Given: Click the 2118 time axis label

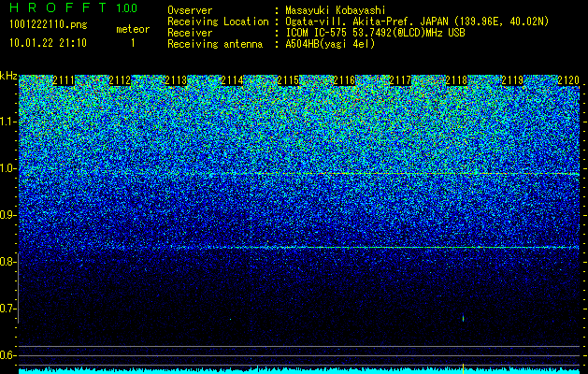Looking at the screenshot, I should pyautogui.click(x=456, y=80).
